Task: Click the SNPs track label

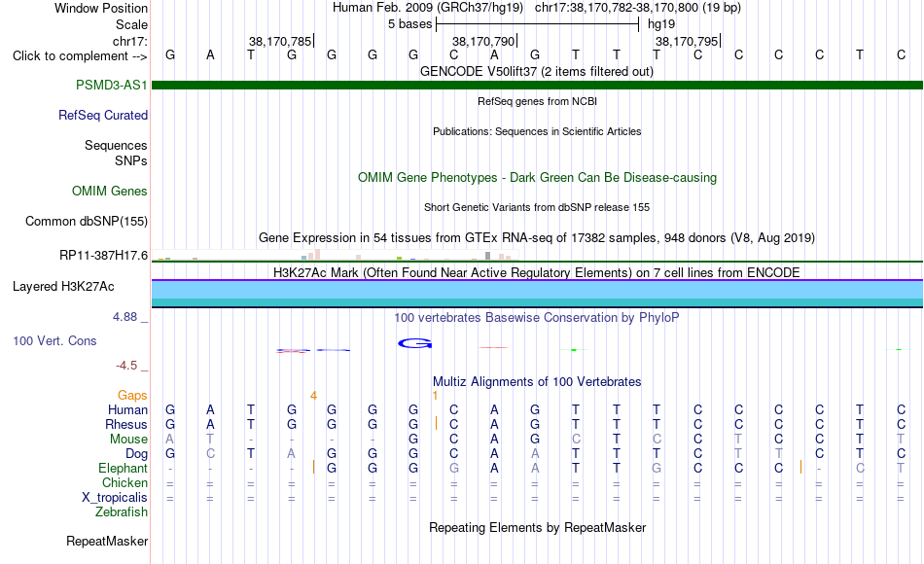Action: tap(131, 160)
